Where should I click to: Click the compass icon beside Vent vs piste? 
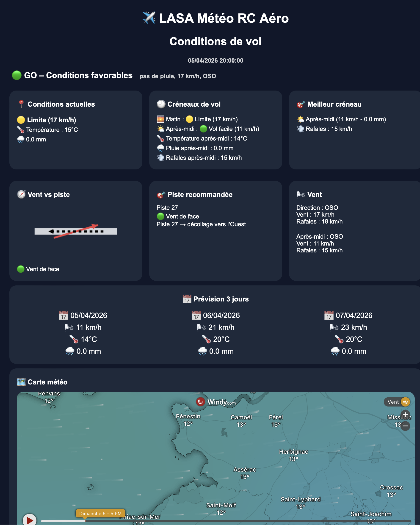tap(21, 194)
